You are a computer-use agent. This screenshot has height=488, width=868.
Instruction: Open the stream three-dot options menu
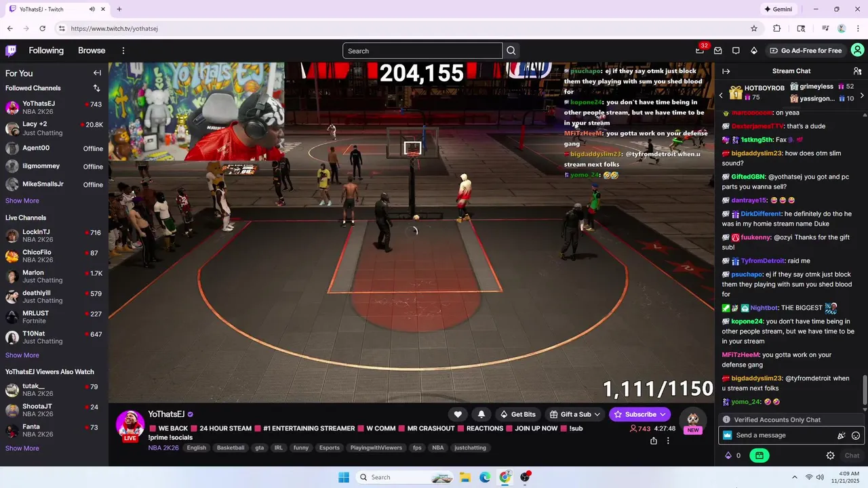(668, 441)
